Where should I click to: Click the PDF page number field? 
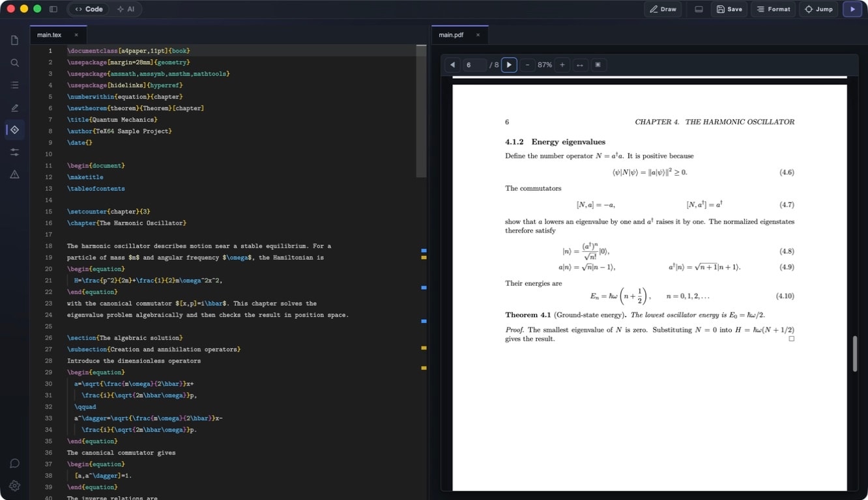pos(474,65)
